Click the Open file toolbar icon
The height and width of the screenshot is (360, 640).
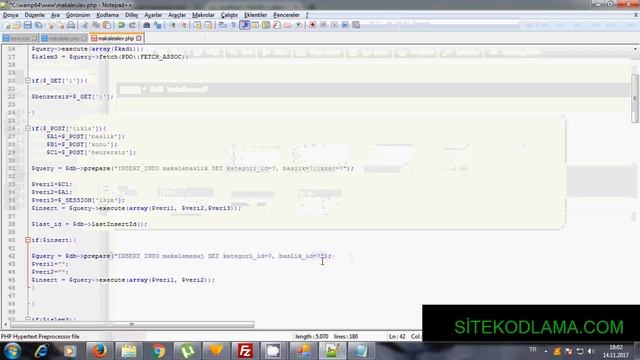pos(17,25)
